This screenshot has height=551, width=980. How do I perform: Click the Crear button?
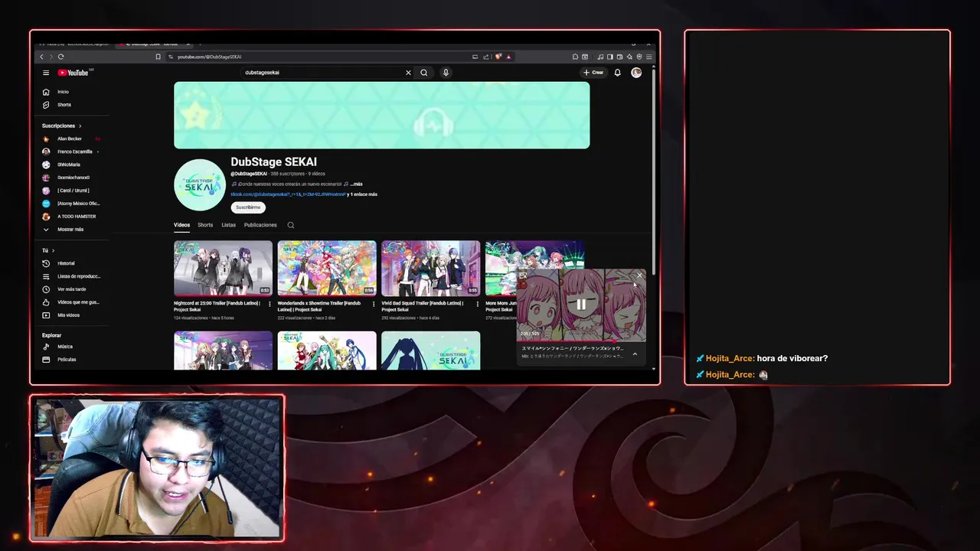pos(593,73)
